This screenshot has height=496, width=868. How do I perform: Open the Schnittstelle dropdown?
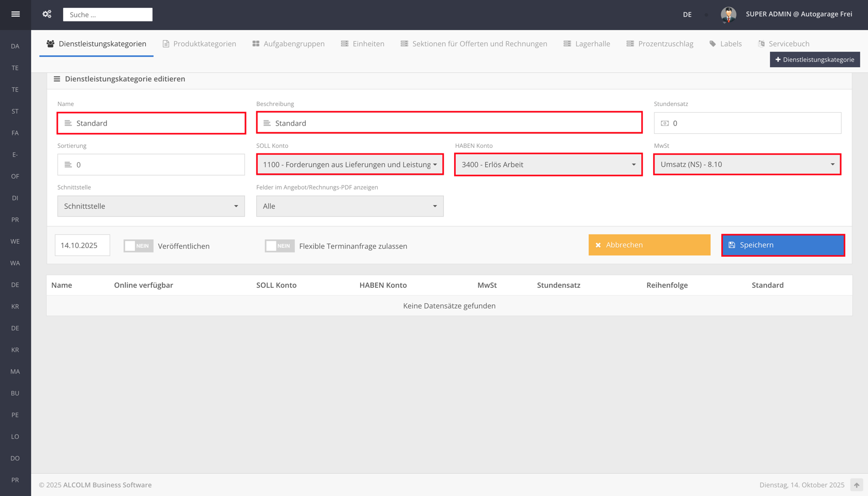(x=151, y=206)
